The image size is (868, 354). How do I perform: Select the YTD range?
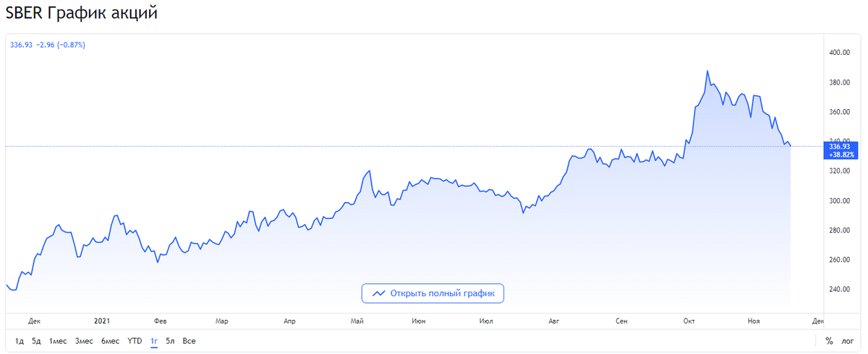point(135,341)
